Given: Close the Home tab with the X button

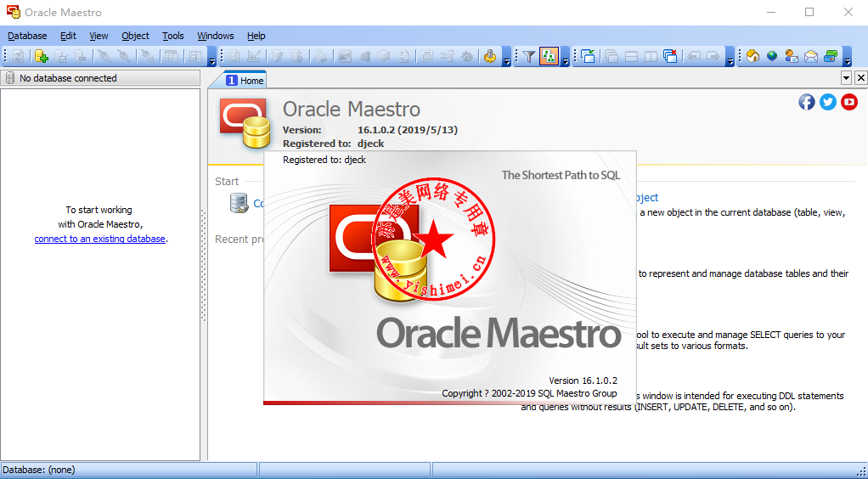Looking at the screenshot, I should [x=861, y=78].
